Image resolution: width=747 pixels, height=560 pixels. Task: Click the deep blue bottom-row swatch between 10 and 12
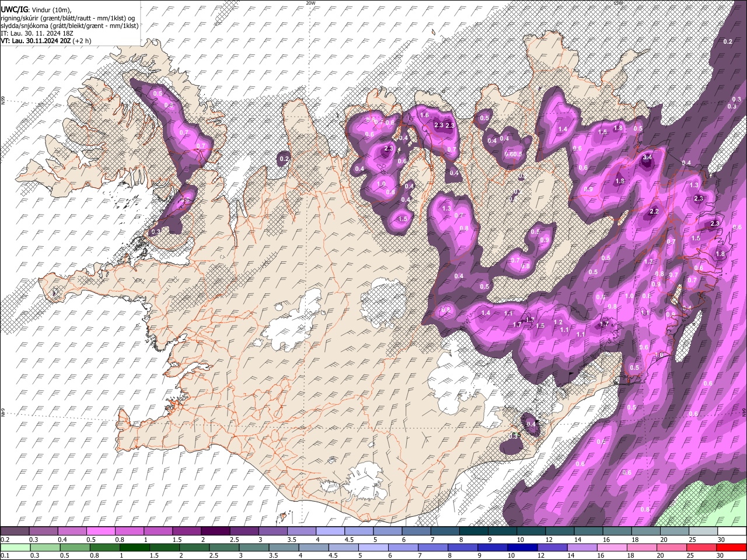click(x=522, y=547)
